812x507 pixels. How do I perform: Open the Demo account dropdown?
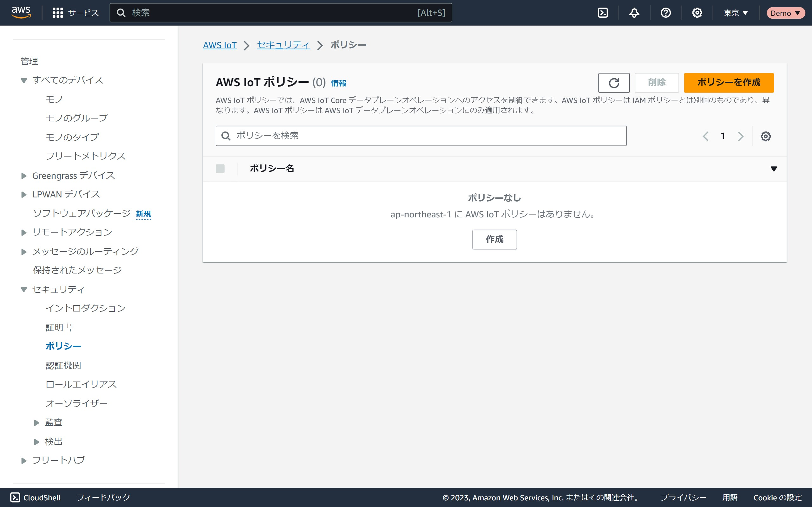tap(785, 13)
